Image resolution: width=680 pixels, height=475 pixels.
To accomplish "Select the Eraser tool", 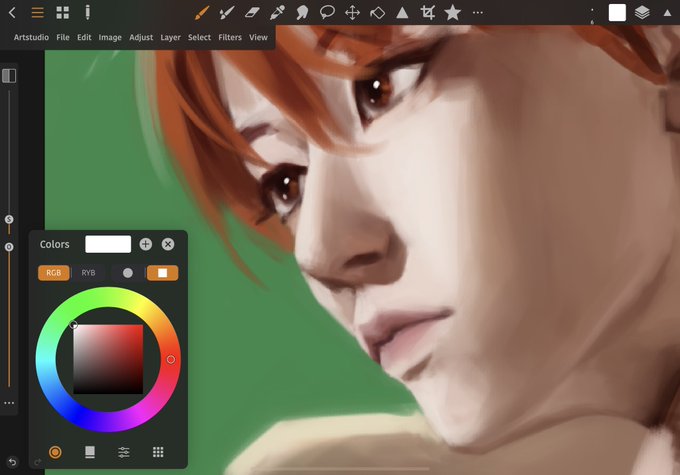I will [x=252, y=13].
